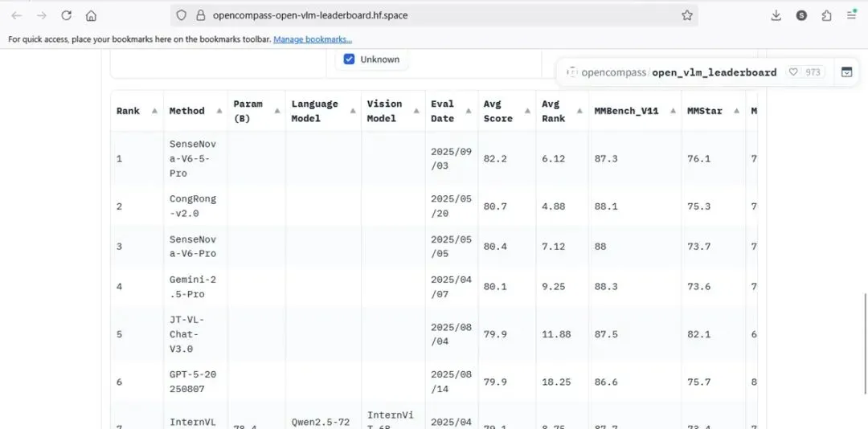Click the 2025/05/05 eval date cell
868x429 pixels.
(452, 247)
